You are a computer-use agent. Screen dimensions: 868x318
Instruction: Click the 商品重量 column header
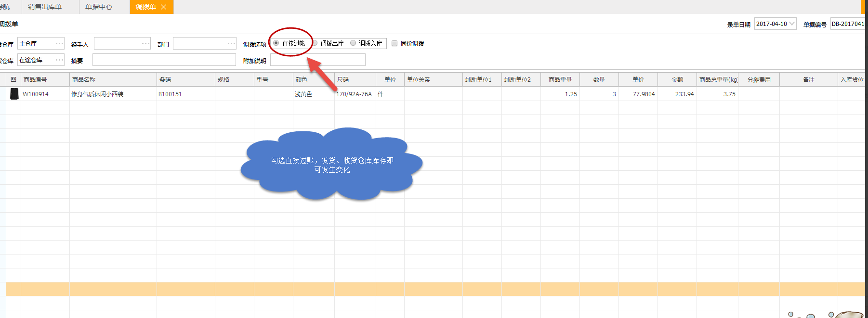[x=560, y=79]
